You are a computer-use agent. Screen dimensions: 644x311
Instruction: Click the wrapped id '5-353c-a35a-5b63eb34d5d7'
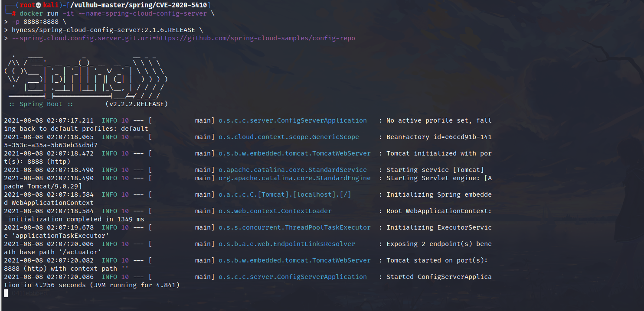pos(51,145)
